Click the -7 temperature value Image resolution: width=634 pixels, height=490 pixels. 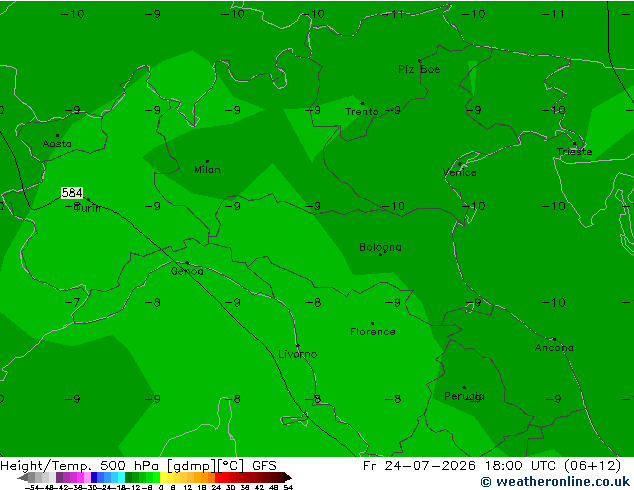click(72, 302)
